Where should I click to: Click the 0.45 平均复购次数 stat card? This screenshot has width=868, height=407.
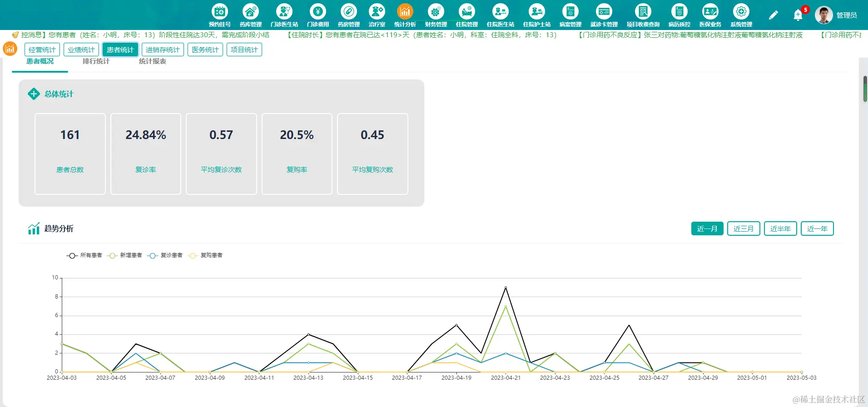pos(372,154)
